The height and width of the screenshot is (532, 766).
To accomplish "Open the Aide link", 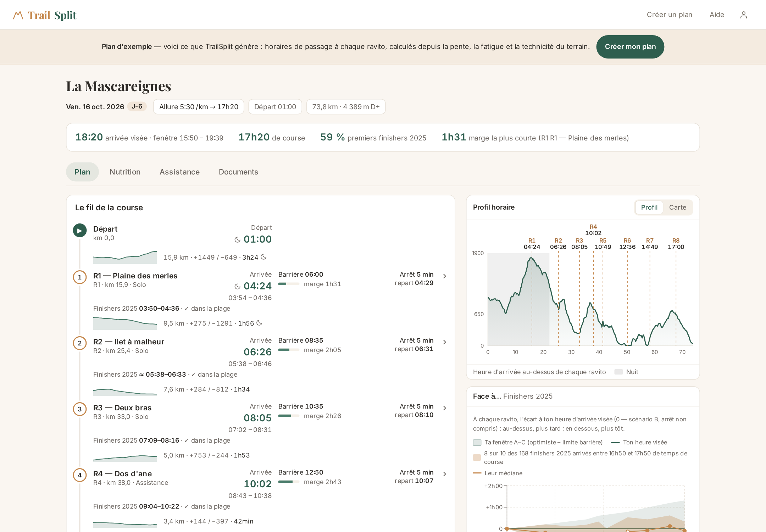I will point(717,15).
